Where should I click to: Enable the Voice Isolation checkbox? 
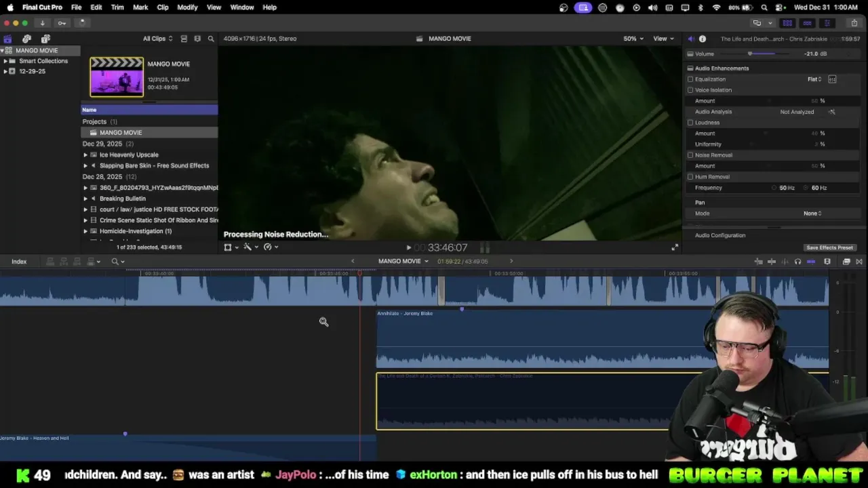(690, 90)
